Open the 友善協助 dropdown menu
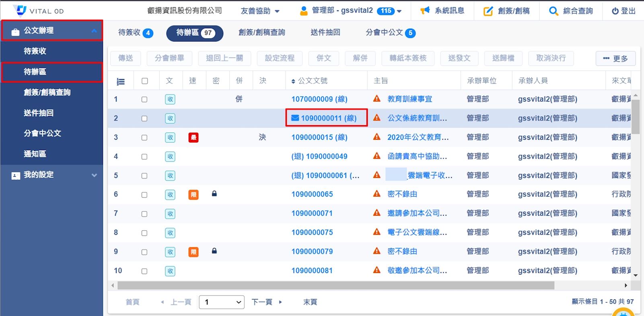644x316 pixels. coord(260,11)
